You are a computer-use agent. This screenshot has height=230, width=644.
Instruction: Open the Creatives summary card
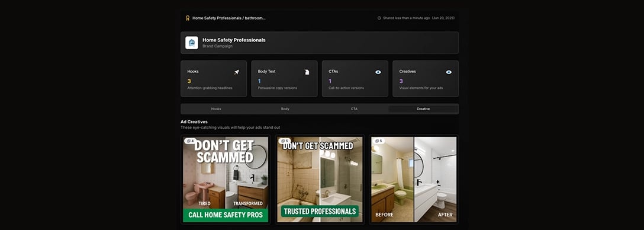[426, 79]
